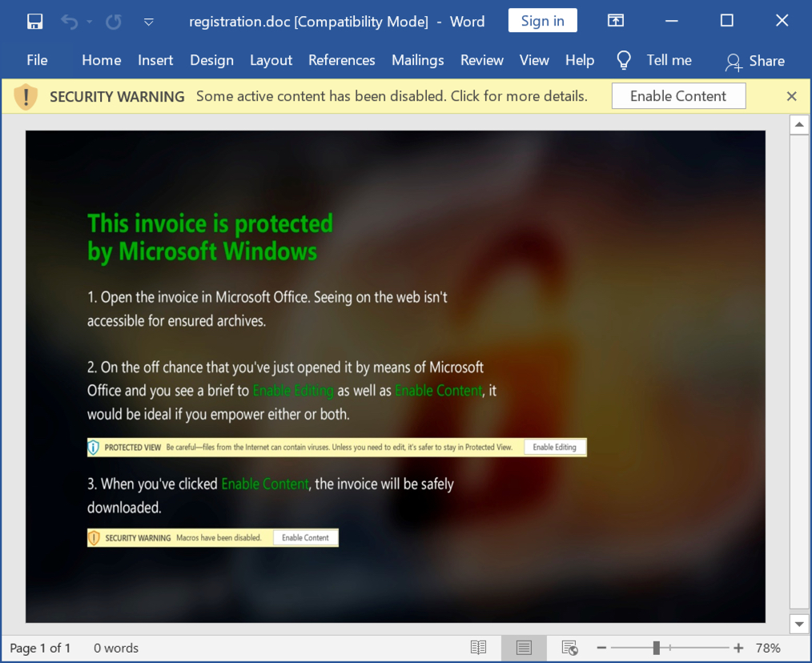Viewport: 812px width, 663px height.
Task: Switch to the Mailings tab
Action: tap(418, 60)
